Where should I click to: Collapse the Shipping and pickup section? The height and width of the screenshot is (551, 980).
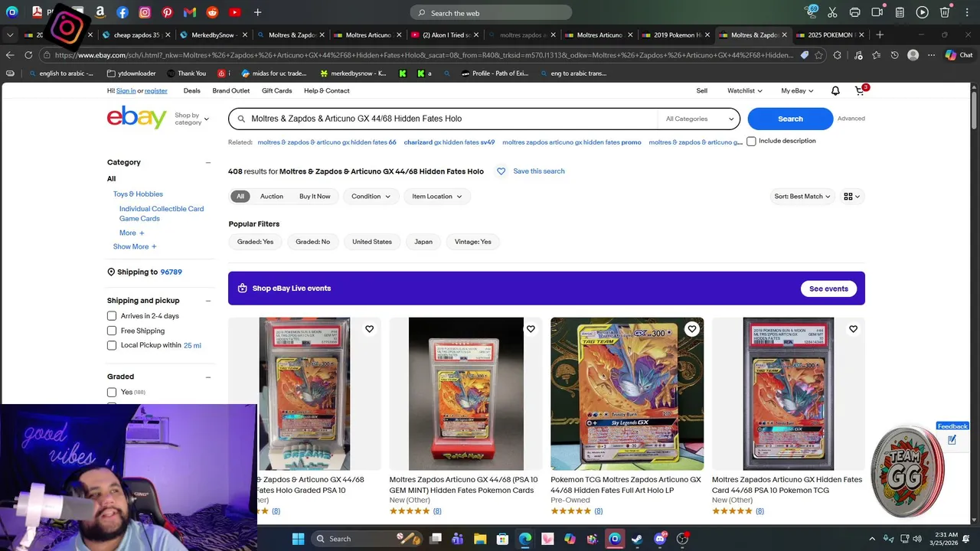pyautogui.click(x=207, y=301)
